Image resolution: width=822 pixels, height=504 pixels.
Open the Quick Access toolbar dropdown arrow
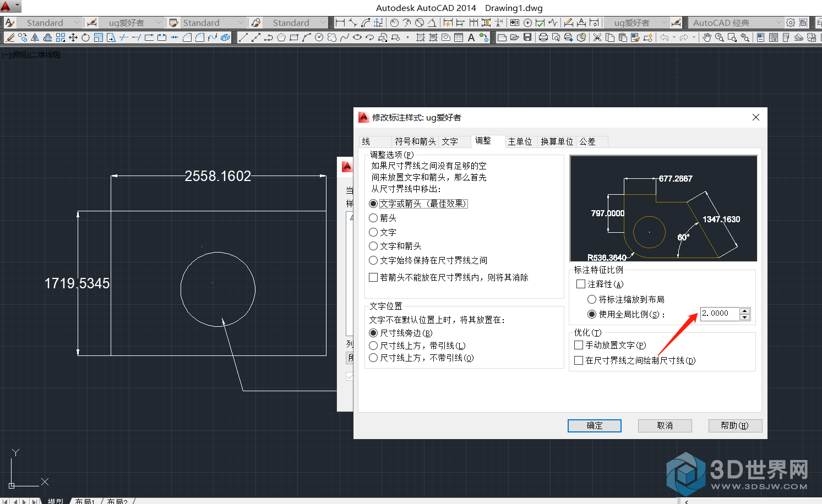[17, 6]
